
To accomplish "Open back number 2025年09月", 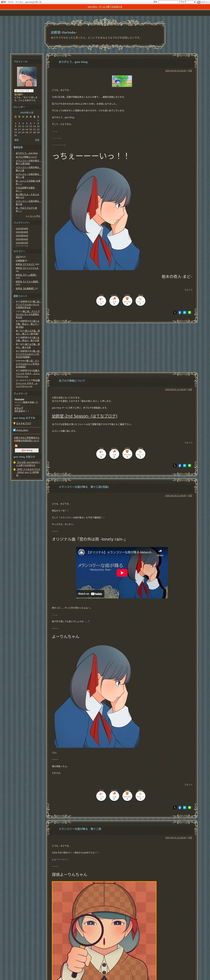I will [x=22, y=229].
